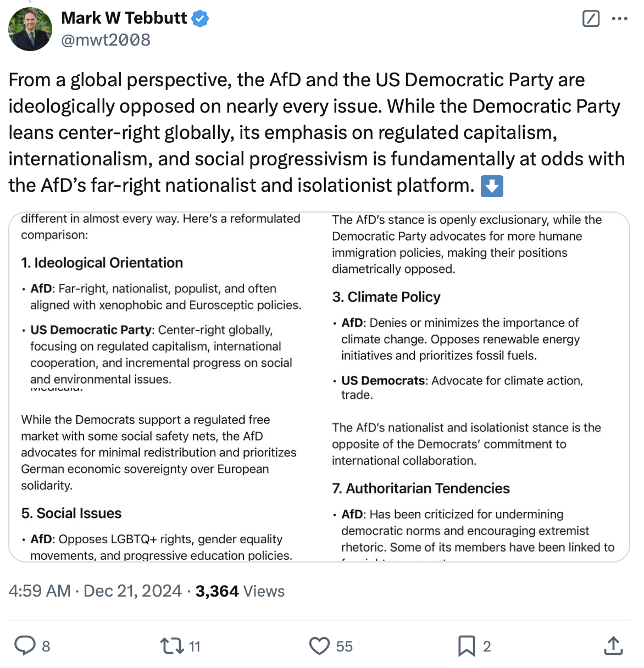Click the reply count 8

46,647
